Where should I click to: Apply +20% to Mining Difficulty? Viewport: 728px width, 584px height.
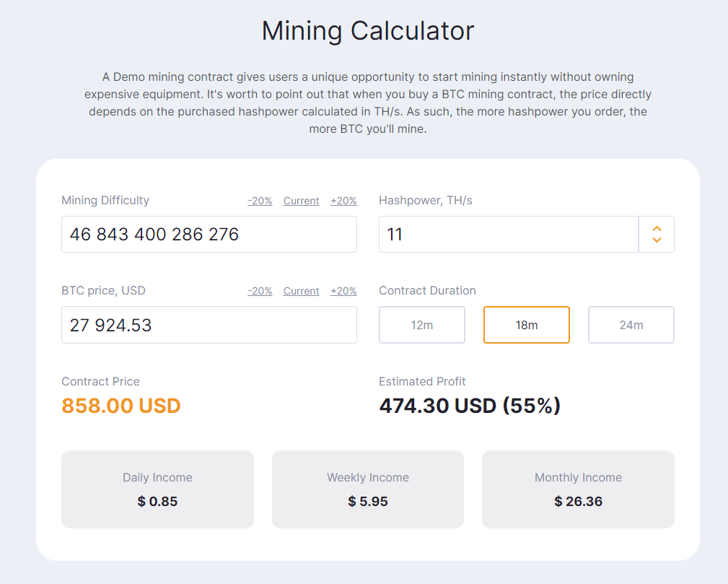(343, 201)
